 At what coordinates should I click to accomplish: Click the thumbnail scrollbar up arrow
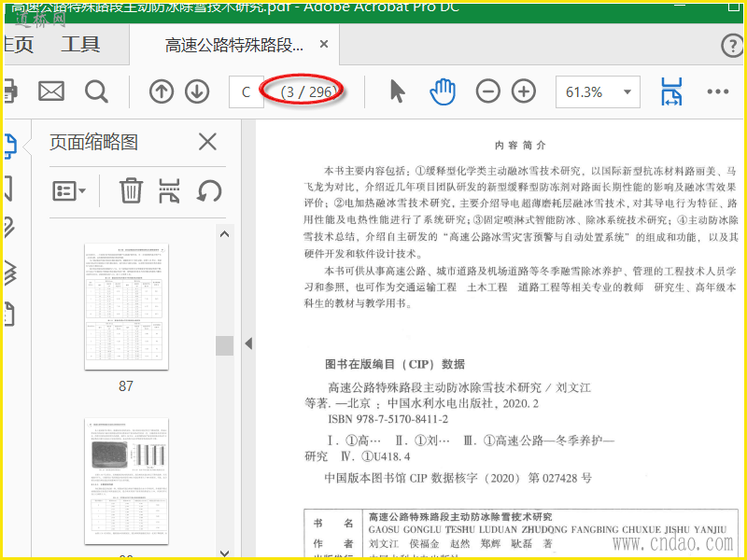coord(224,234)
